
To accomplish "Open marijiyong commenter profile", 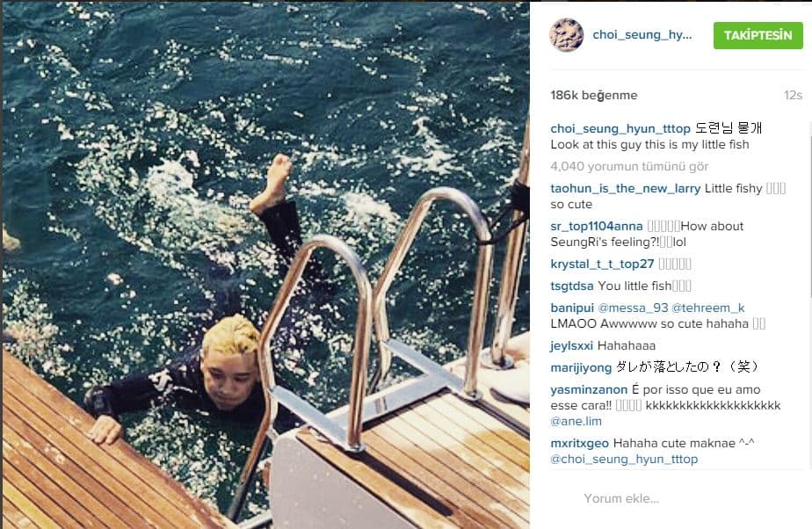I will (x=581, y=368).
